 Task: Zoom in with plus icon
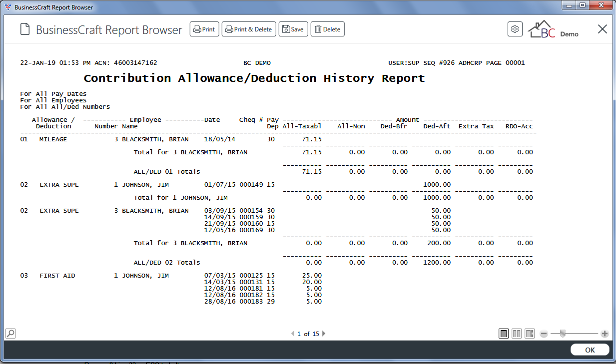605,334
